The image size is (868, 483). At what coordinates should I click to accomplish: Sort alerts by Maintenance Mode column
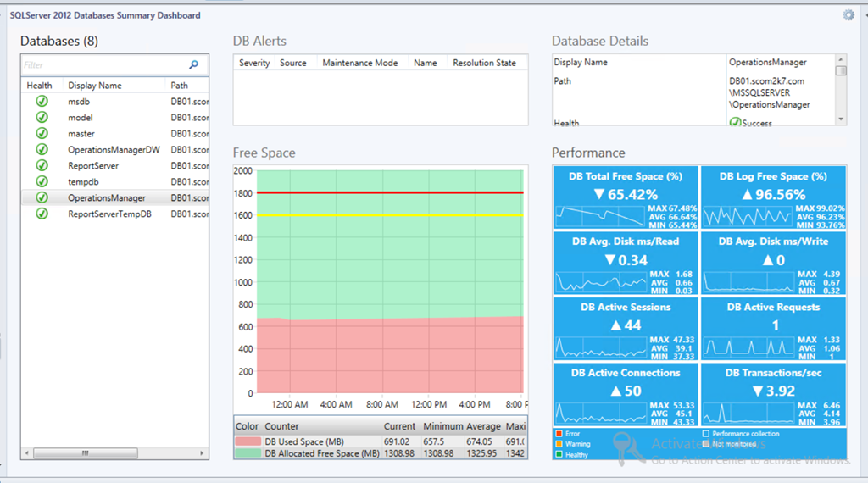(359, 63)
